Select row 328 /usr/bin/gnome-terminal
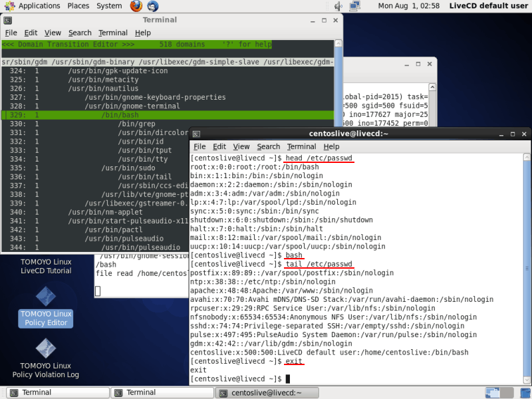532x399 pixels. click(168, 106)
